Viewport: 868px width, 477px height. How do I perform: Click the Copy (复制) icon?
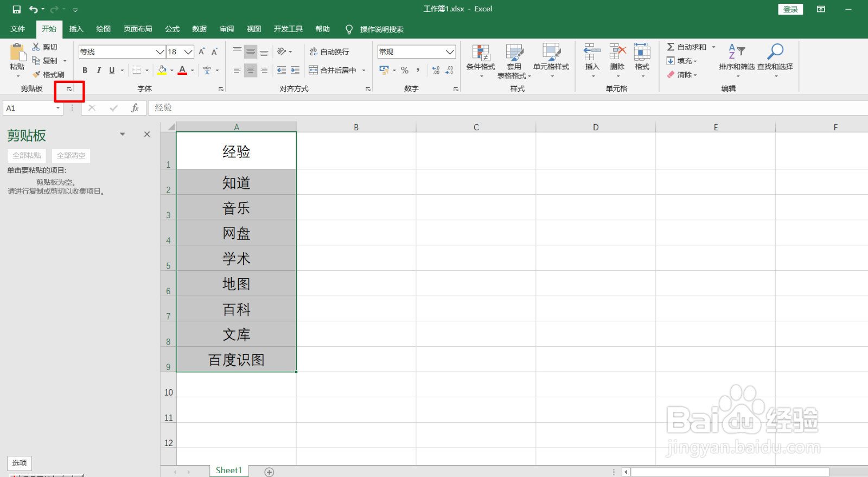(36, 61)
